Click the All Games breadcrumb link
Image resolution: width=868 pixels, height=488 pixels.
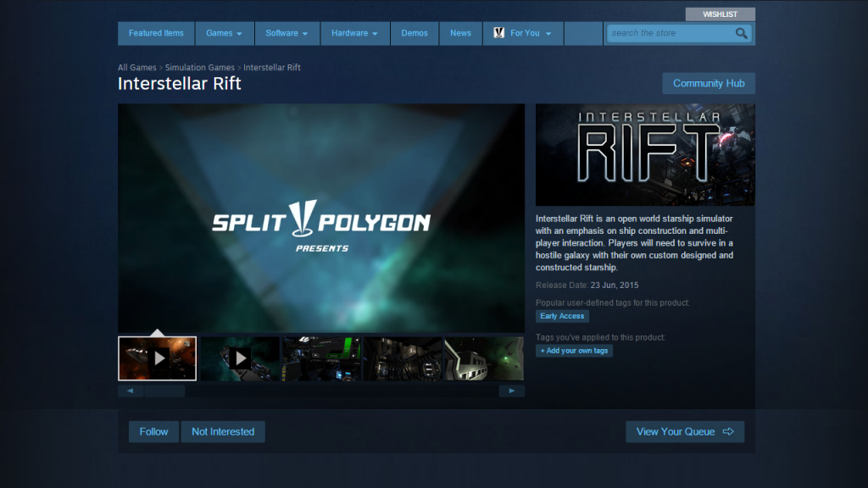pos(136,68)
